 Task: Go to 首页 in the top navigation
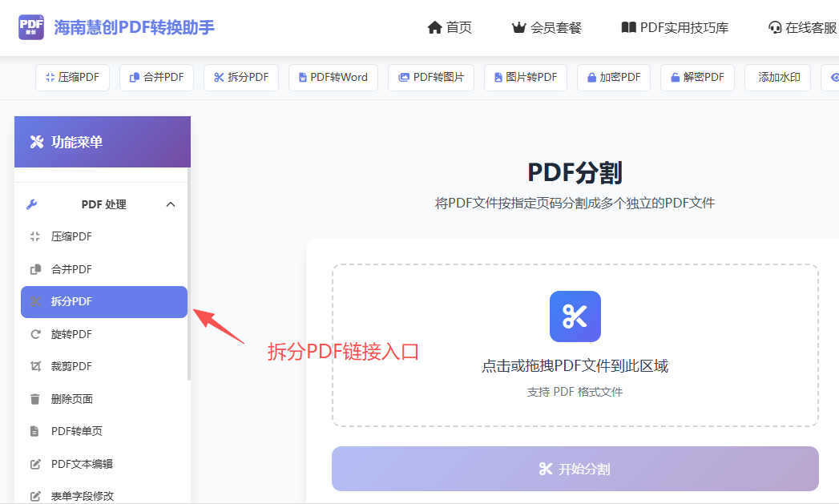(x=450, y=27)
